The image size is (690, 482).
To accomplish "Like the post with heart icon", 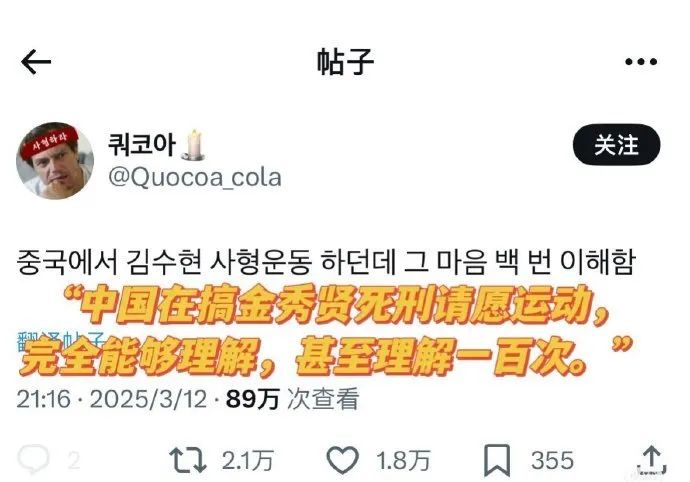I will coord(342,460).
